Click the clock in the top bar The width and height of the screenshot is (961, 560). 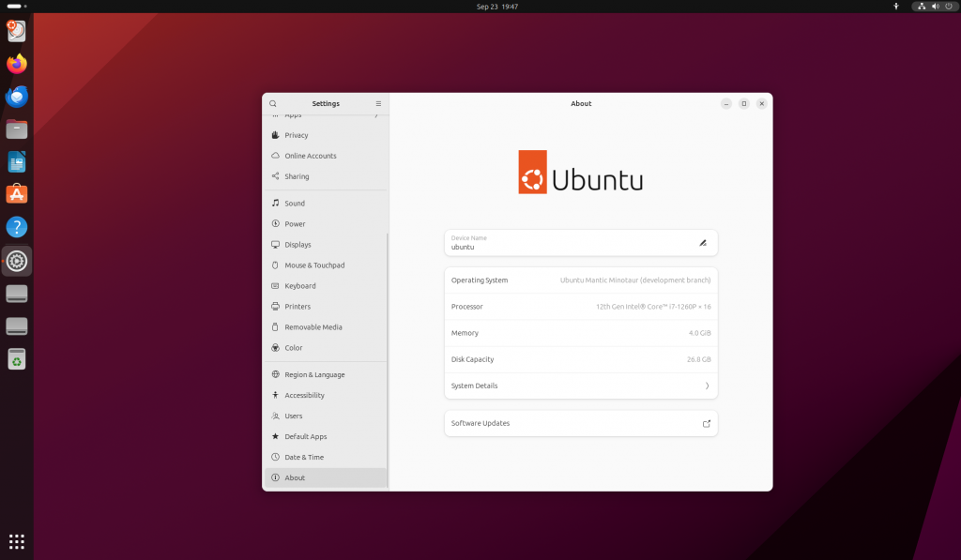point(496,7)
